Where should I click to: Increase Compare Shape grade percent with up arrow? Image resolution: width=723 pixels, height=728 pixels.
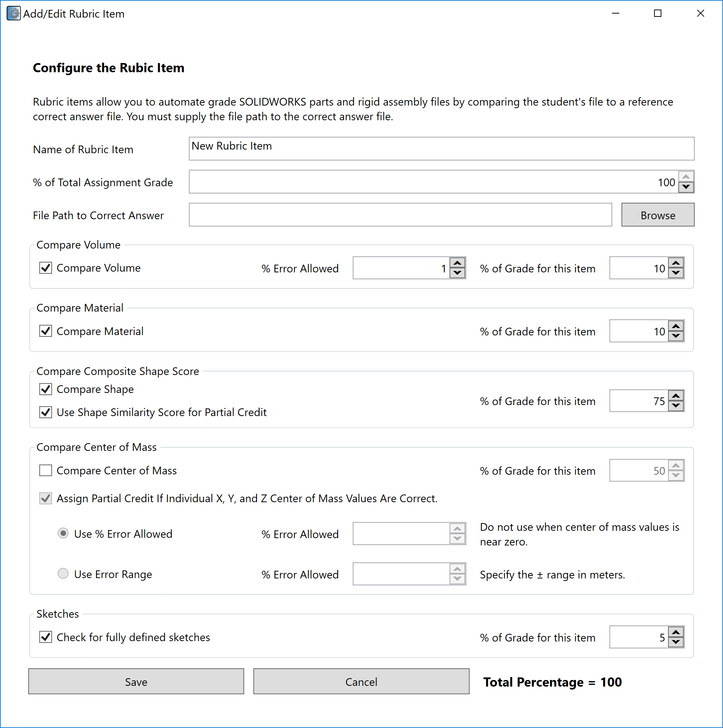[x=676, y=396]
